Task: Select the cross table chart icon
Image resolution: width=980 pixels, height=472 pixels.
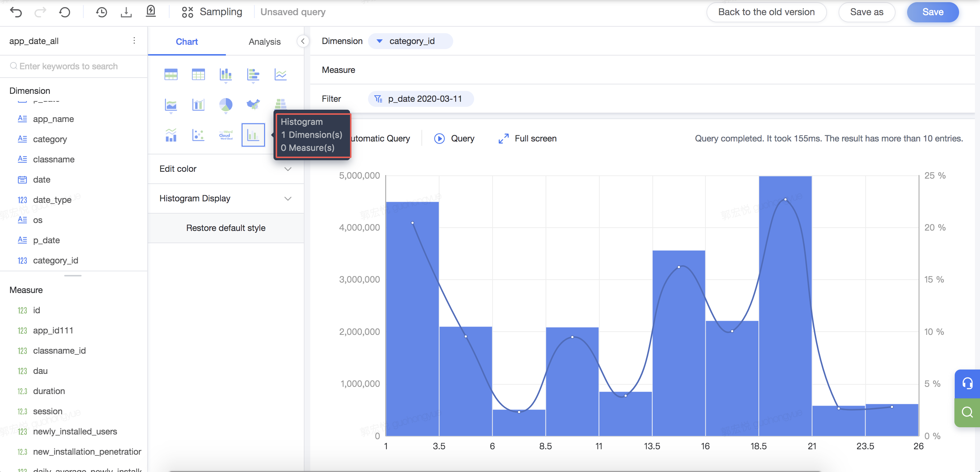Action: (171, 74)
